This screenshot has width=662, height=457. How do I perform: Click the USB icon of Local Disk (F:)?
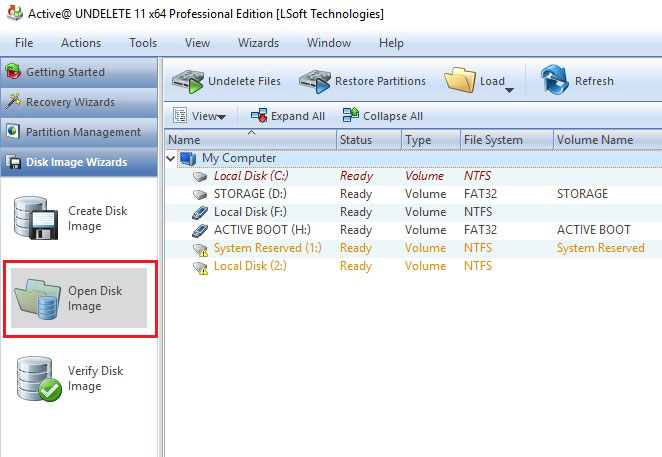point(200,212)
